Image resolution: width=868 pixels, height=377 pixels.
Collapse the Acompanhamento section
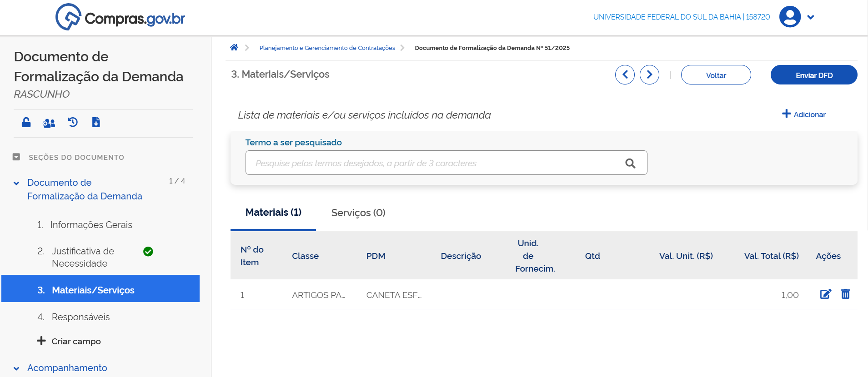point(16,368)
